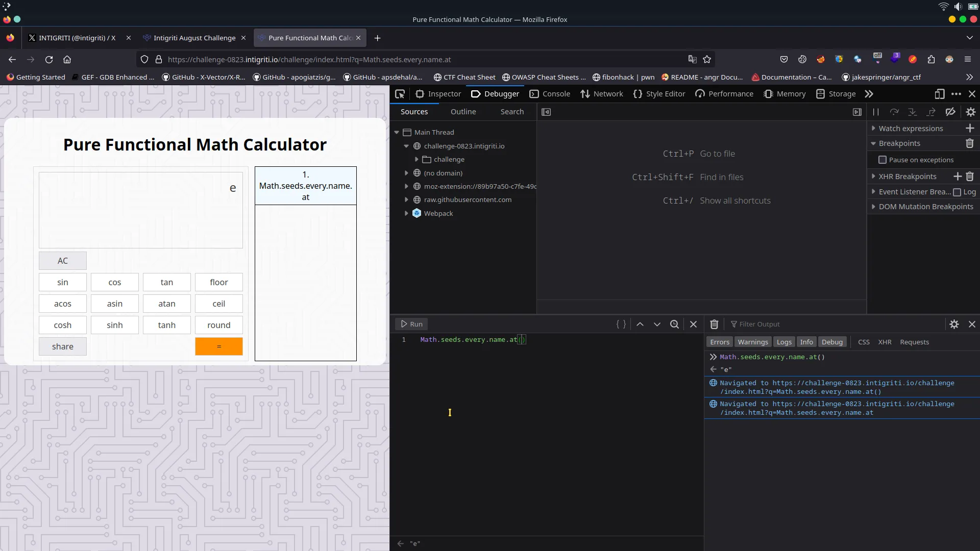Open the extensions puzzle icon
Screen dimensions: 980x551
click(x=931, y=60)
